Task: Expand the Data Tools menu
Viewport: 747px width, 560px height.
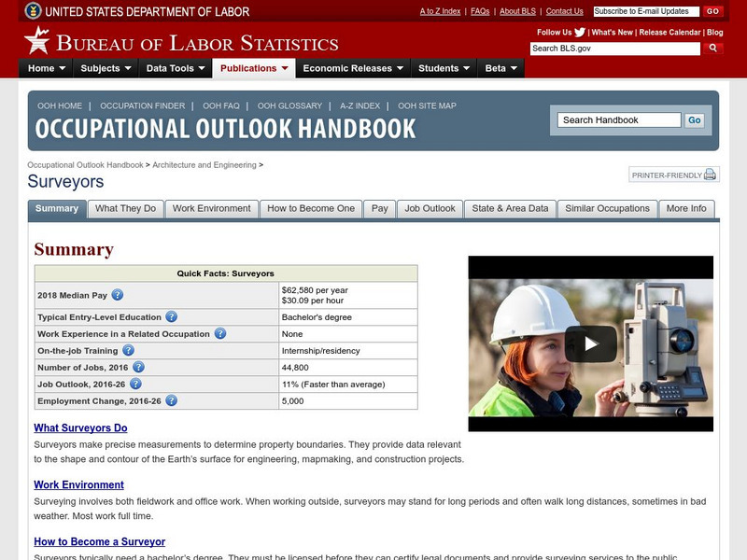Action: (172, 67)
